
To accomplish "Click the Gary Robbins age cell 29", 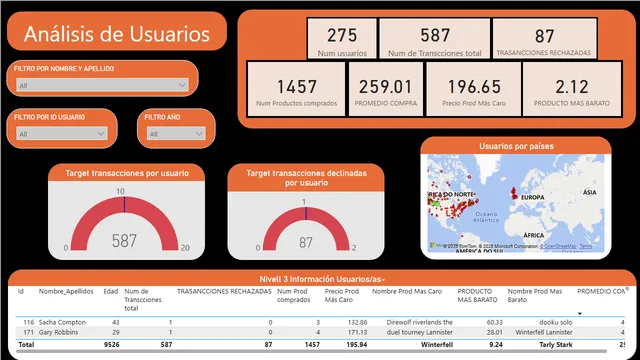I will 116,332.
